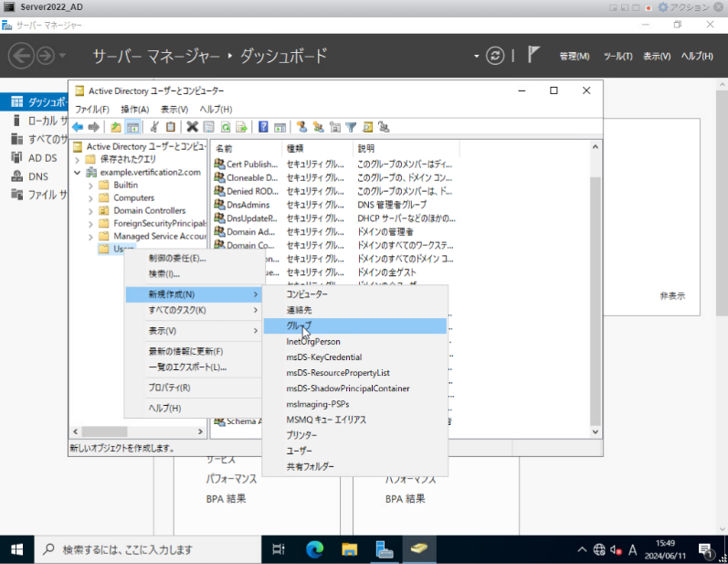The width and height of the screenshot is (728, 564).
Task: Click the create new user toolbar icon
Action: click(301, 127)
